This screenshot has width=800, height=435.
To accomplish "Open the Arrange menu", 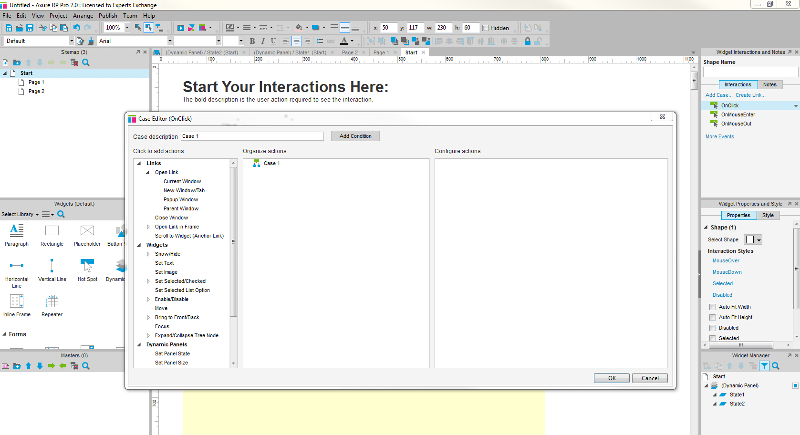I will click(83, 16).
